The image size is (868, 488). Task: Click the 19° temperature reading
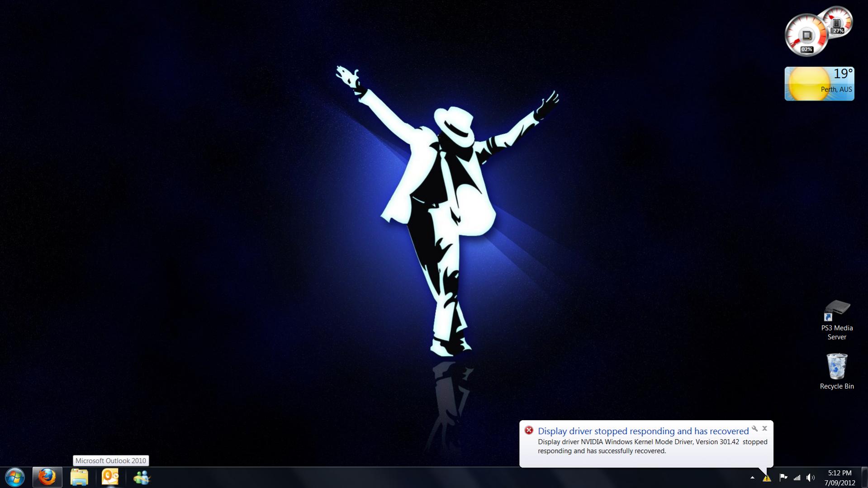[x=843, y=74]
